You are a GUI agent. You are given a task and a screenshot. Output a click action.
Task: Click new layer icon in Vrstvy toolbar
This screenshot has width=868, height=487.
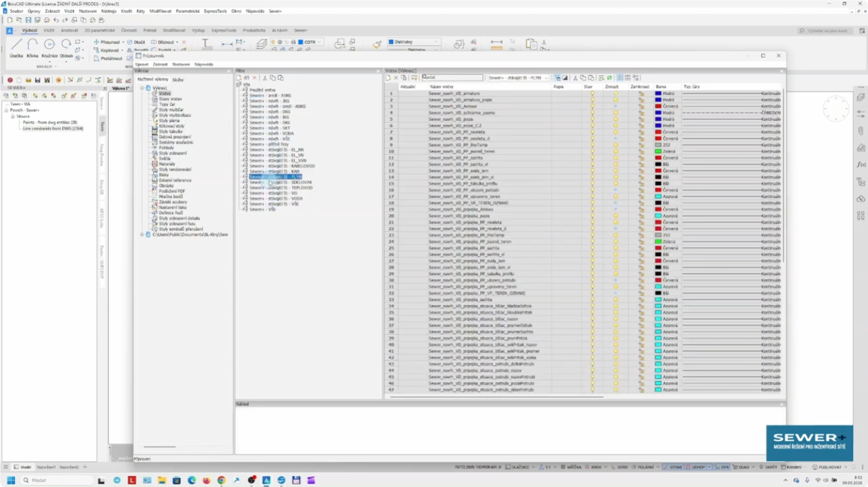tap(388, 78)
